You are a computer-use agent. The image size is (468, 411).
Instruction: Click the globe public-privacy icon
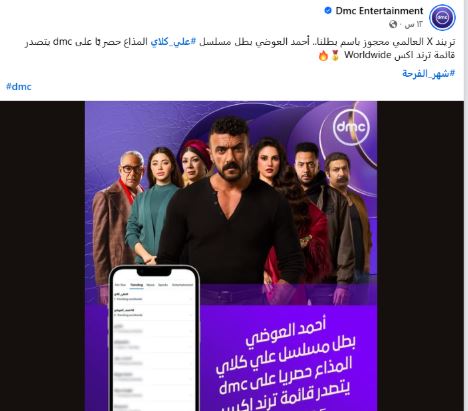tap(393, 24)
